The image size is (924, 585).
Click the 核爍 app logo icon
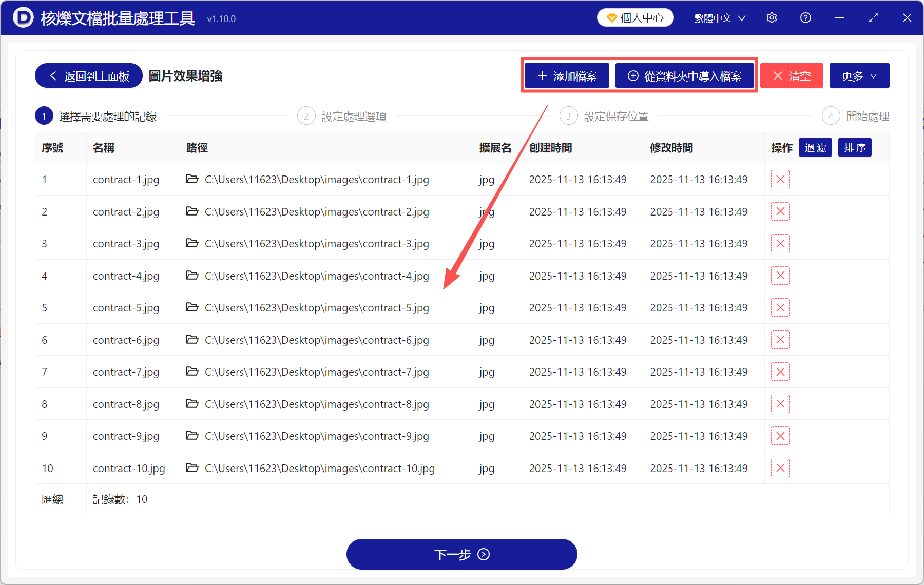pyautogui.click(x=23, y=17)
